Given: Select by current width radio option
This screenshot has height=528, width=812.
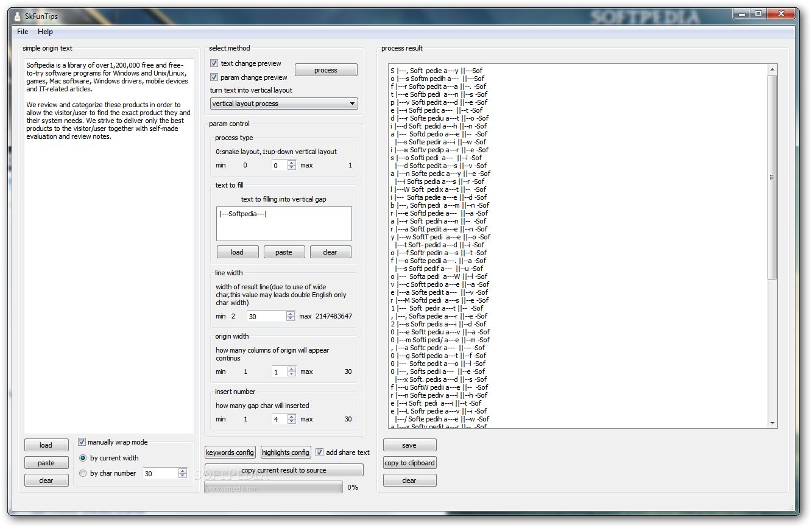Looking at the screenshot, I should tap(83, 458).
